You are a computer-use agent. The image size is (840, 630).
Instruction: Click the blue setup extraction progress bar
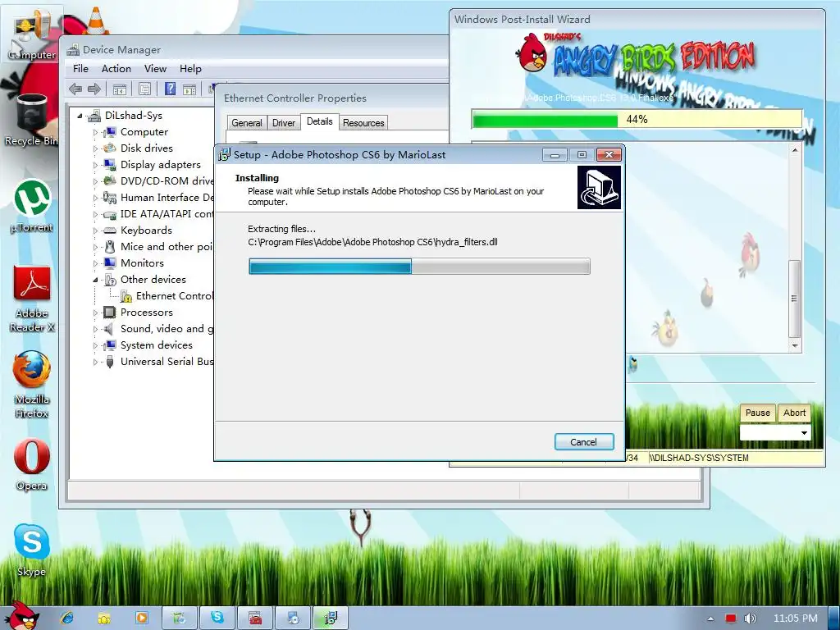tap(419, 267)
